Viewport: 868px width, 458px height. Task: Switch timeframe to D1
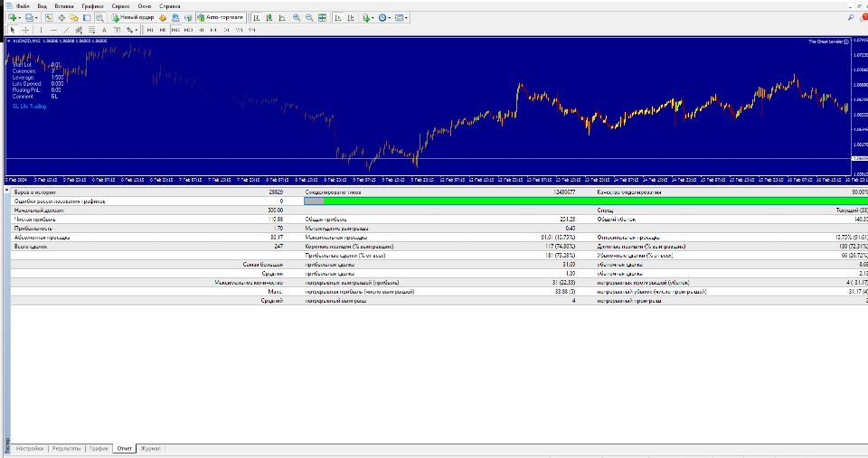(226, 30)
